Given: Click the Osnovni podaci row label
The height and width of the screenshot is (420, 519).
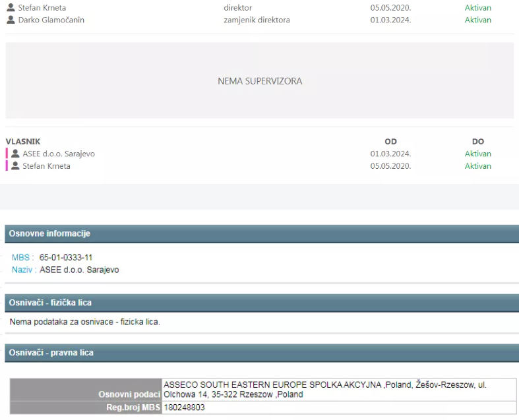Looking at the screenshot, I should (x=86, y=390).
